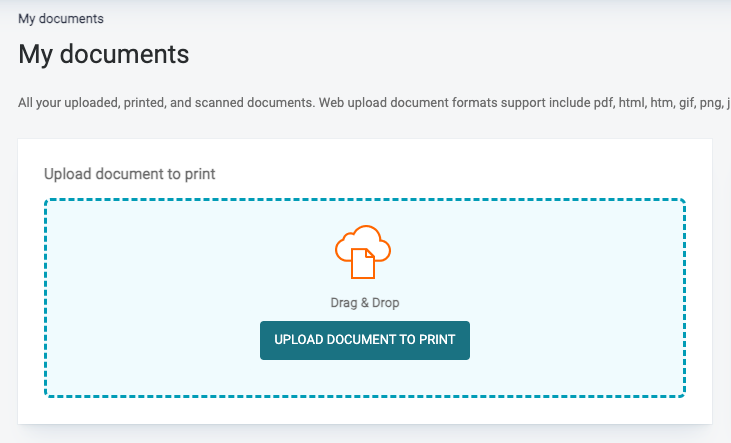This screenshot has height=443, width=731.
Task: Open the My documents breadcrumb link
Action: tap(60, 18)
